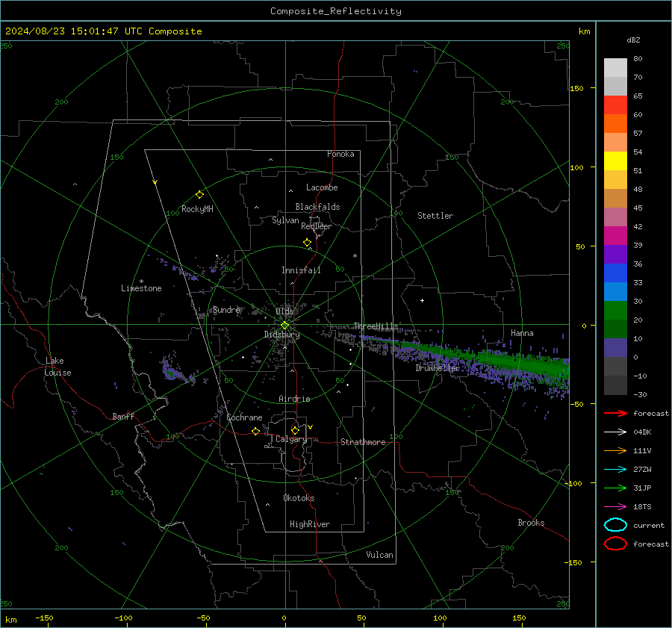
Task: Click the Hanna city label
Action: pos(522,333)
